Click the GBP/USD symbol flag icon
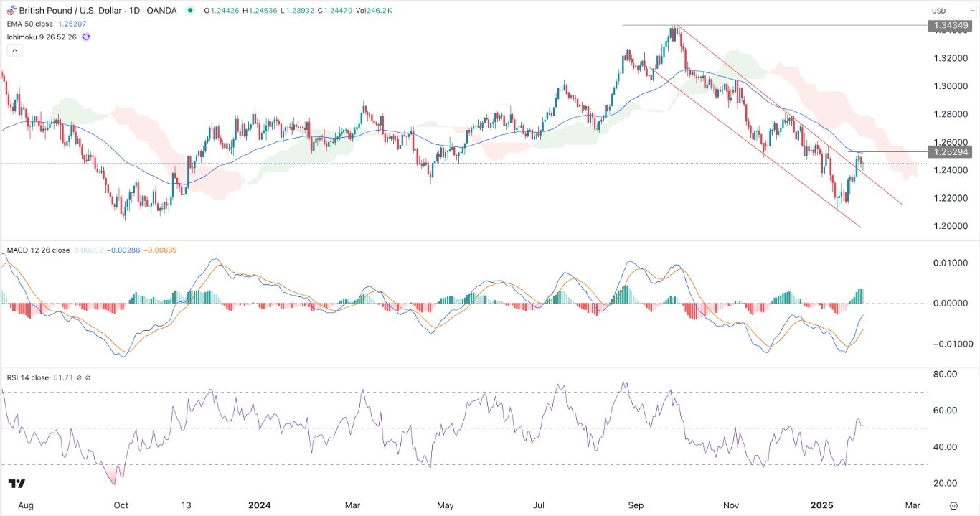This screenshot has height=516, width=980. point(11,10)
